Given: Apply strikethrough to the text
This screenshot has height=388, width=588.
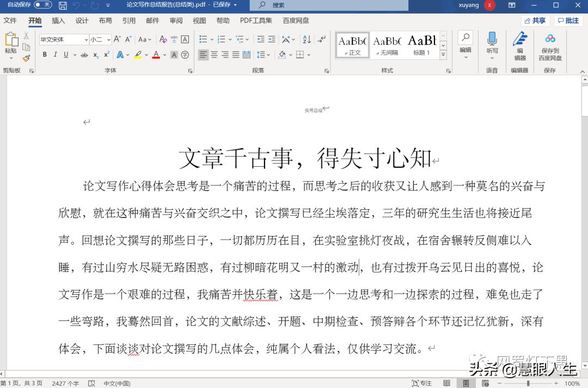Looking at the screenshot, I should pos(84,54).
